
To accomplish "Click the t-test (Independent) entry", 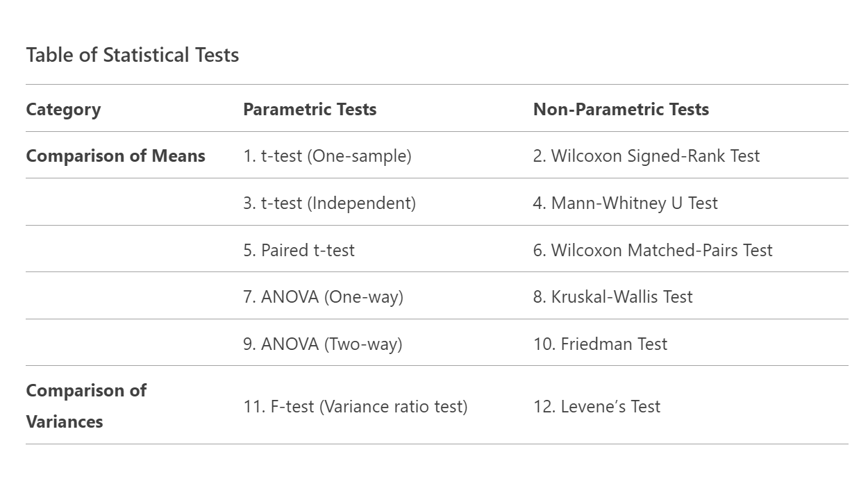I will [x=329, y=203].
